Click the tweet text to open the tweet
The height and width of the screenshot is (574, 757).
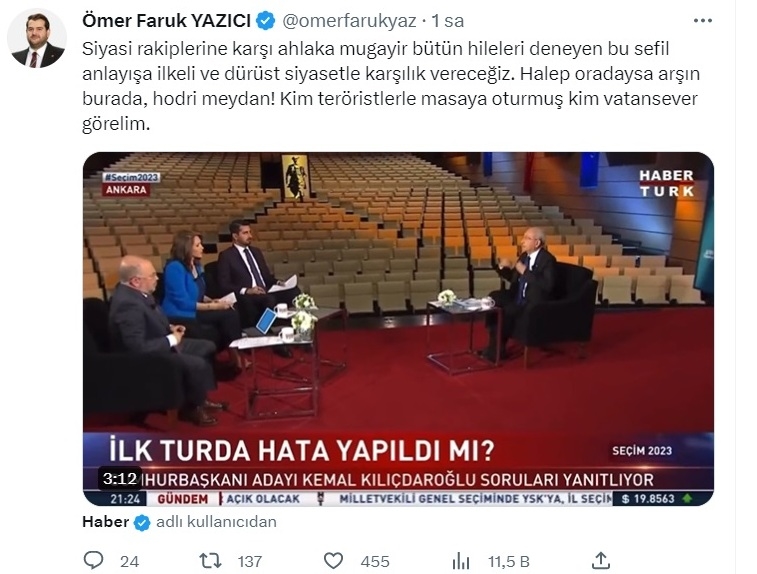pyautogui.click(x=390, y=86)
